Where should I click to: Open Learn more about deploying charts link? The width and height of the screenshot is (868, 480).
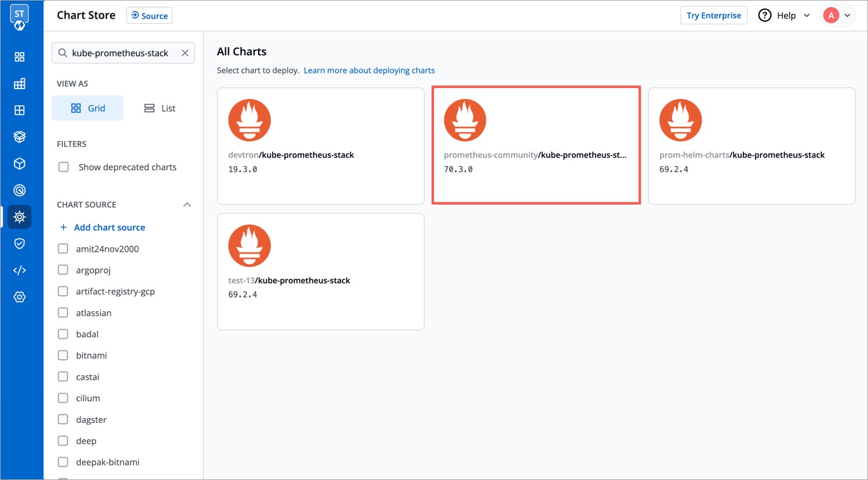click(369, 70)
